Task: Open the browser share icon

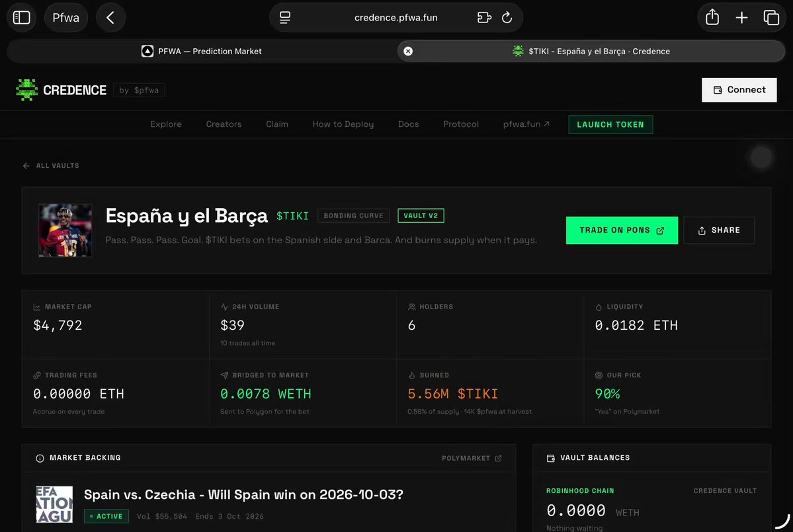Action: point(712,17)
